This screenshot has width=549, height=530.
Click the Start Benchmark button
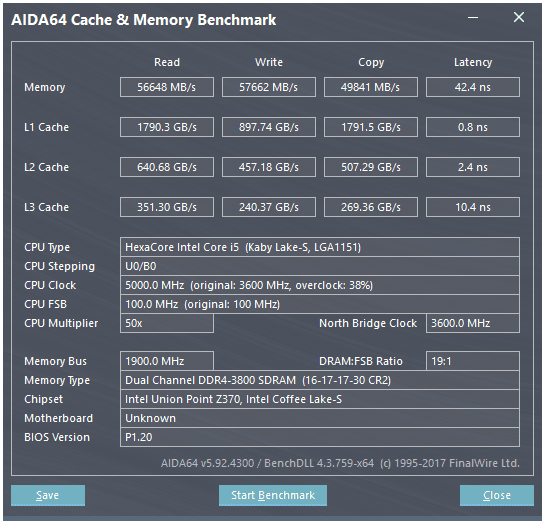click(273, 495)
